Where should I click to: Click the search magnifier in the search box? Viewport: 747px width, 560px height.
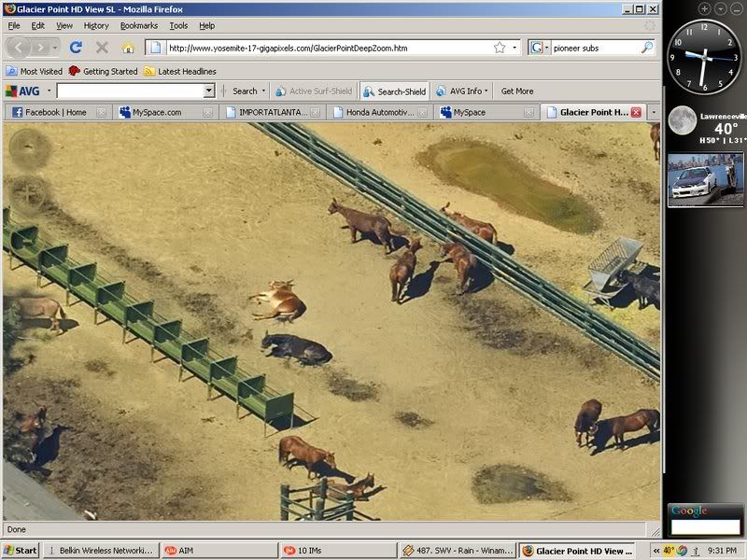pyautogui.click(x=646, y=47)
